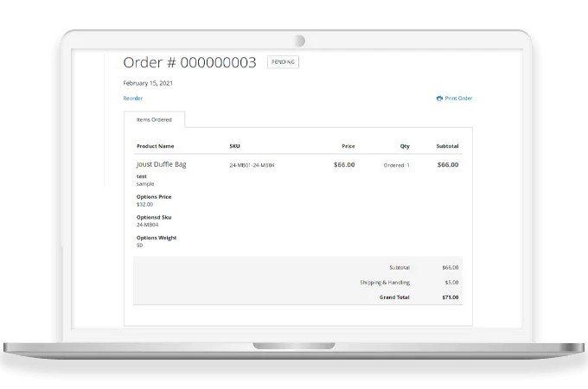Click the Ordered: 1 quantity text
Viewport: 588px width, 389px height.
[x=396, y=165]
